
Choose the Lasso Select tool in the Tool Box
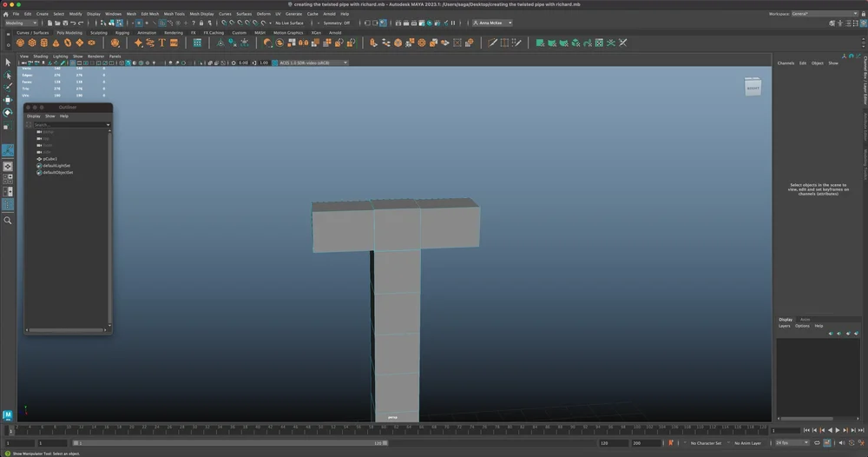pyautogui.click(x=8, y=76)
